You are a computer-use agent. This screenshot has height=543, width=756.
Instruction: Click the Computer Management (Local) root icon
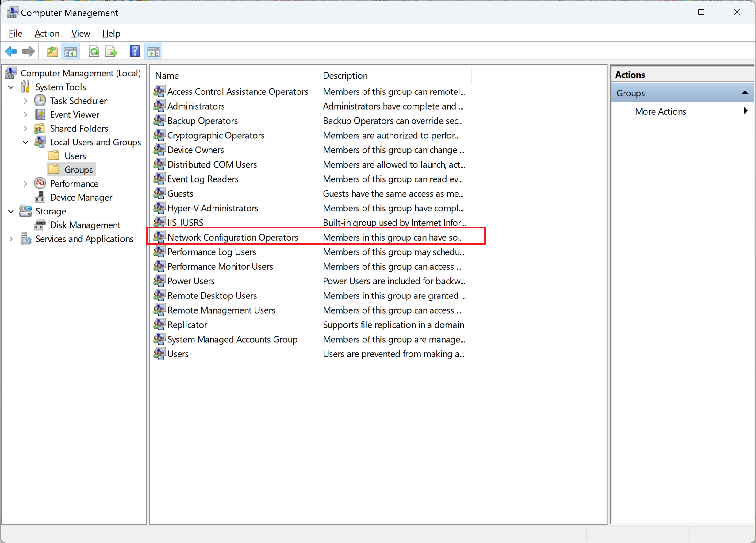pyautogui.click(x=11, y=73)
